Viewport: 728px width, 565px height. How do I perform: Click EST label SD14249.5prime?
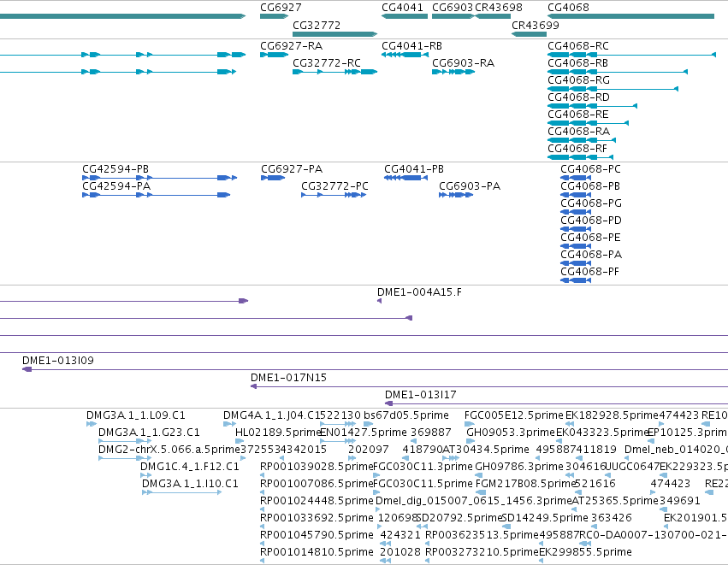click(545, 518)
